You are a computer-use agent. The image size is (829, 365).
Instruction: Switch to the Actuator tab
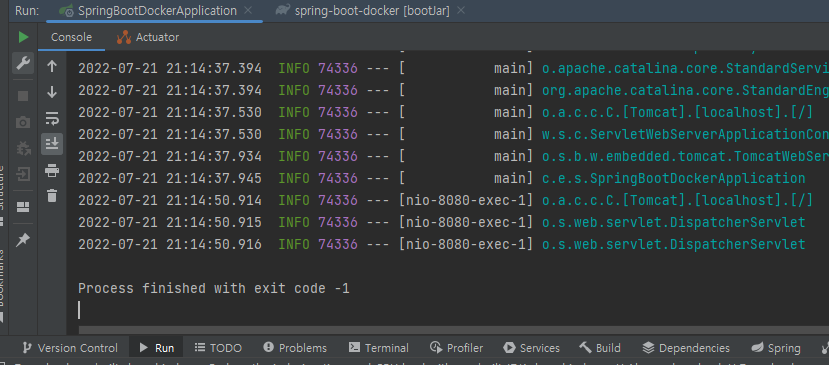148,37
